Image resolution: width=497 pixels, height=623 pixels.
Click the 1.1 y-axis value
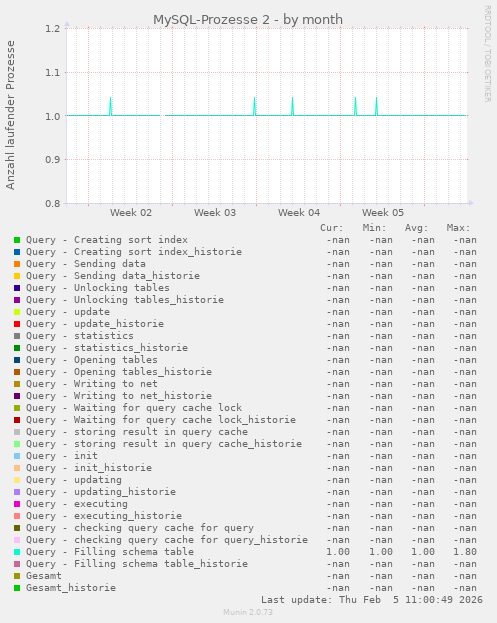click(52, 72)
